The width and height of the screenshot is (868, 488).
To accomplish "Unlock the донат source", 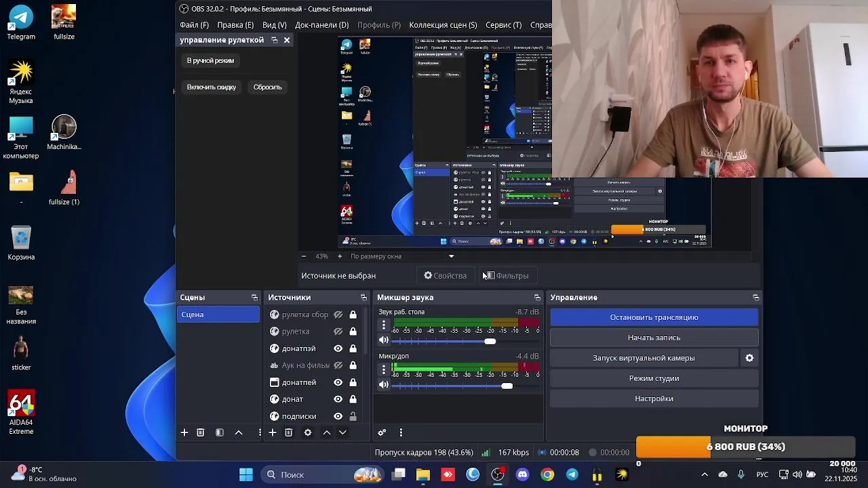I will [x=353, y=399].
